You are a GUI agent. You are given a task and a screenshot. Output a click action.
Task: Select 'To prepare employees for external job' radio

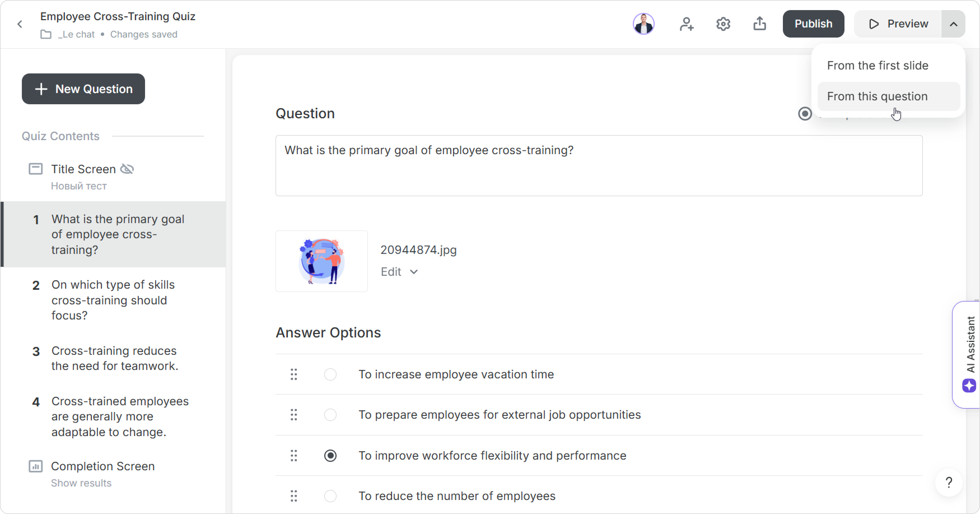tap(330, 415)
